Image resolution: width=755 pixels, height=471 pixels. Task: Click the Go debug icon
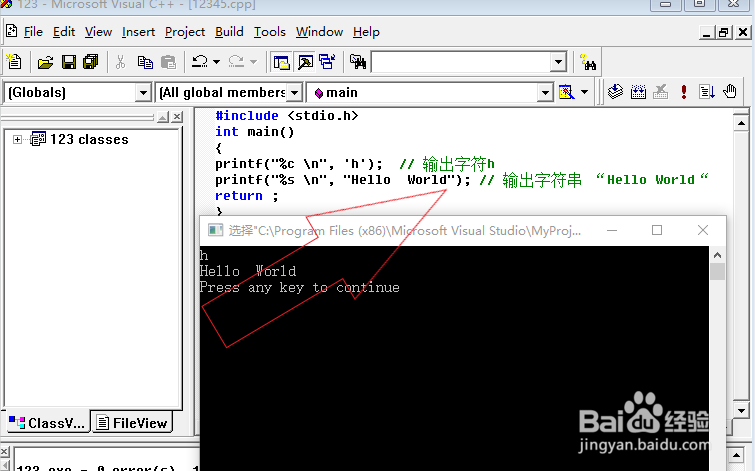click(x=707, y=92)
